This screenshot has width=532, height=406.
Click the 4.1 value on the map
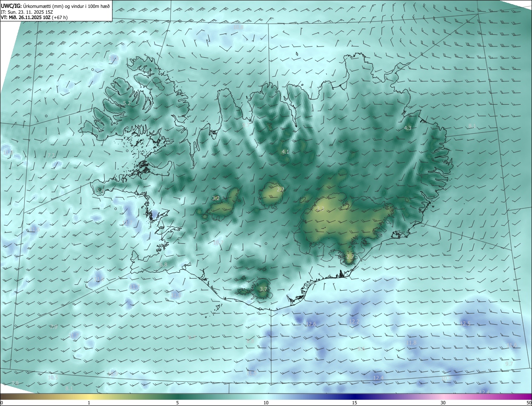pyautogui.click(x=285, y=152)
